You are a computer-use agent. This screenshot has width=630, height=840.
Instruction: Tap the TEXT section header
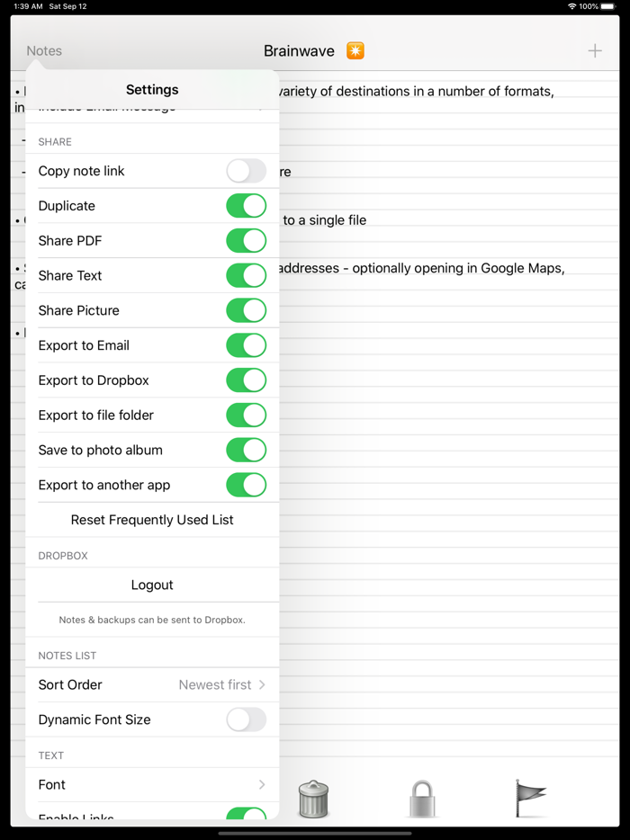tap(51, 755)
